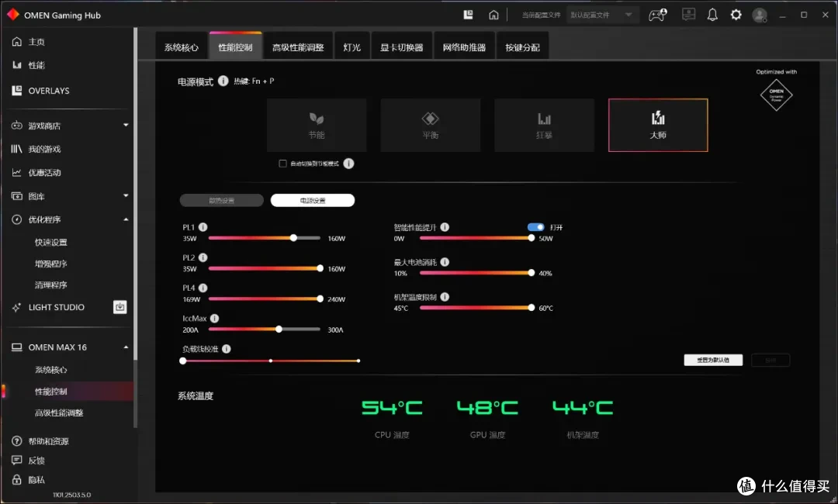Screen dimensions: 838x504
Task: Click the info icon next to 电源模式
Action: point(223,81)
